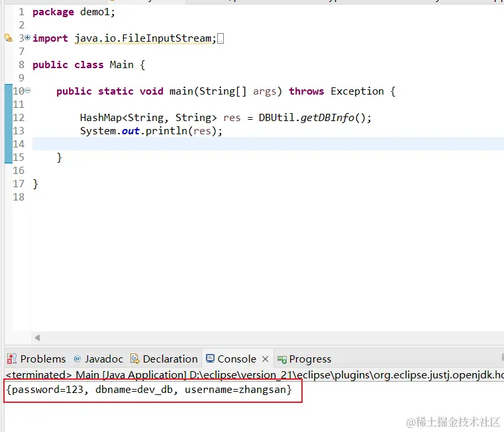504x432 pixels.
Task: Click 'static' keyword on line 10
Action: (x=116, y=91)
